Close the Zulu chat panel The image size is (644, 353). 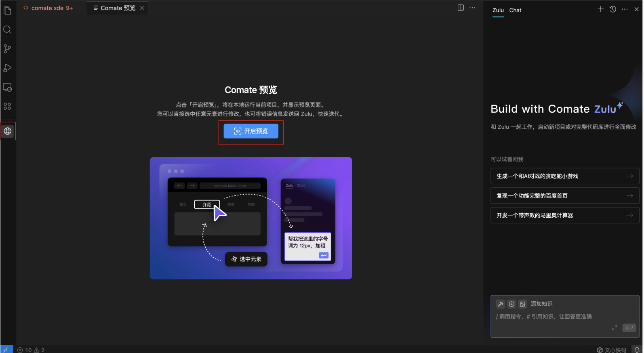(x=636, y=9)
